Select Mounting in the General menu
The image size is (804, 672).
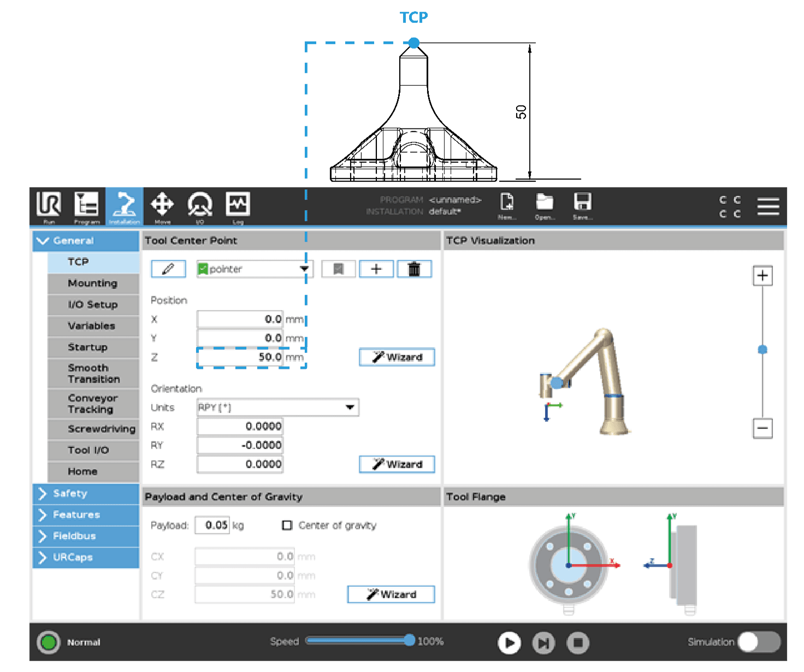coord(93,283)
